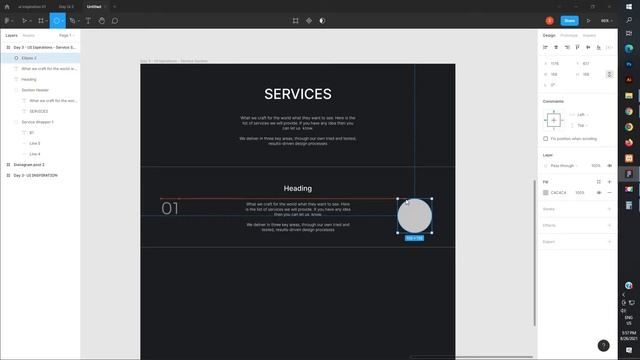640x360 pixels.
Task: Click the user avatar icon
Action: coord(550,21)
